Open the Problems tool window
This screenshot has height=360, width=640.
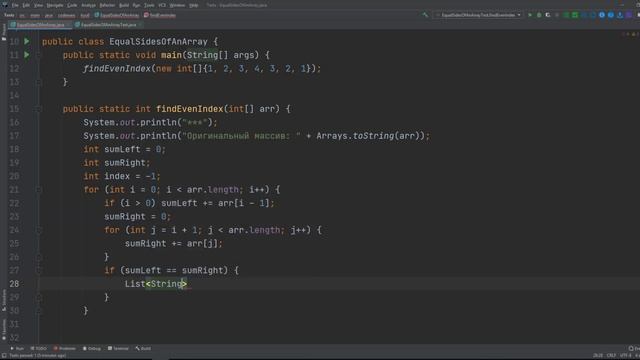(65, 348)
